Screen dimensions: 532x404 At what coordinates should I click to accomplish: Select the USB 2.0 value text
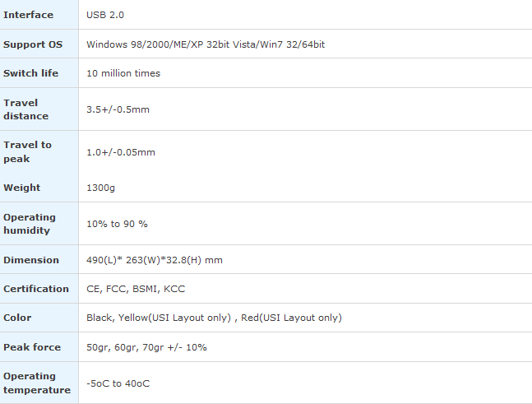105,15
